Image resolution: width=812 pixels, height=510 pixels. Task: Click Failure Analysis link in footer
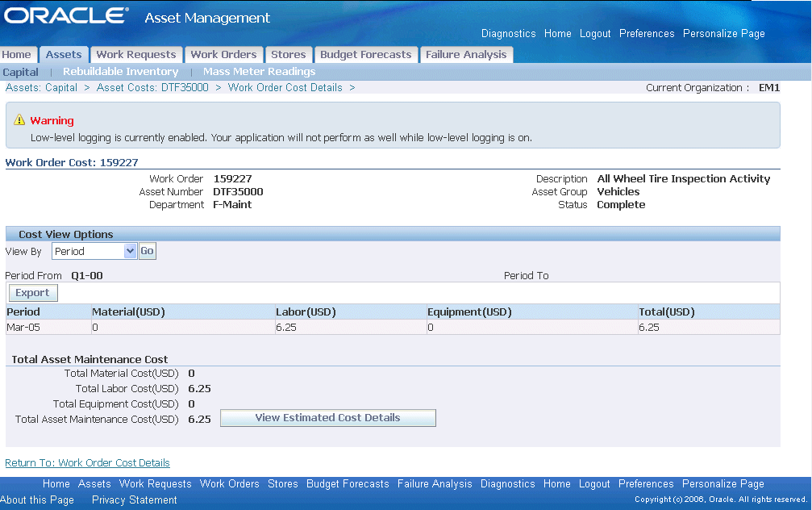pyautogui.click(x=435, y=483)
